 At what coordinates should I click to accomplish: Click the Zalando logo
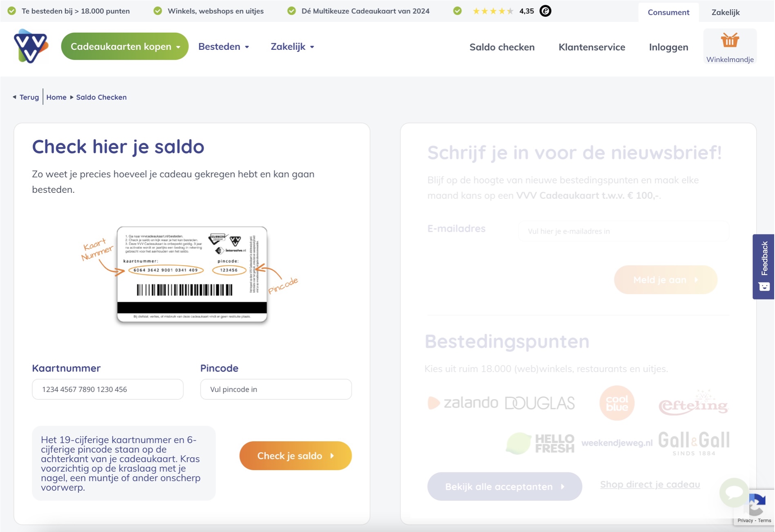coord(463,403)
